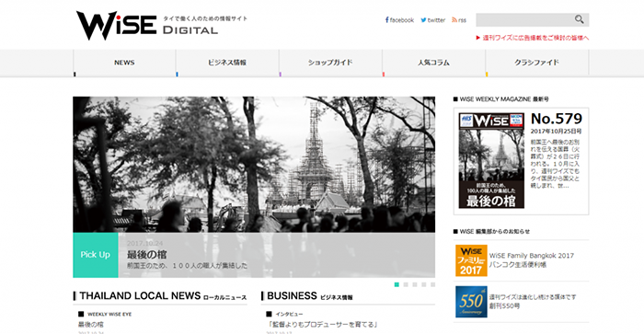Select the second carousel dot
This screenshot has height=334, width=644.
[406, 284]
